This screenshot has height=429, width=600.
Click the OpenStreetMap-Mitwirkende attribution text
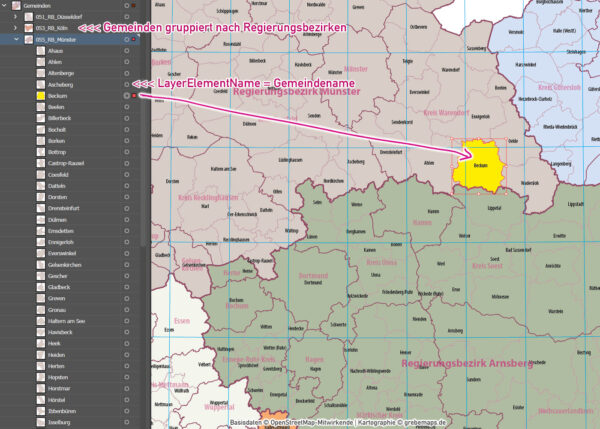[x=312, y=423]
